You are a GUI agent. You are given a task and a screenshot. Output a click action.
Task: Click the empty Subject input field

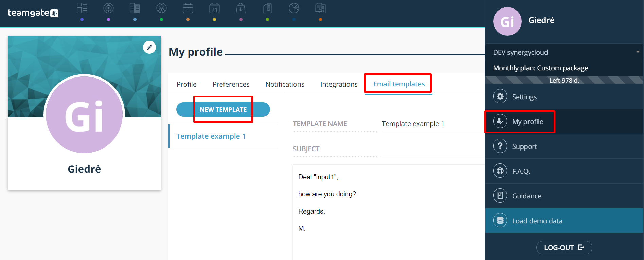(x=433, y=150)
